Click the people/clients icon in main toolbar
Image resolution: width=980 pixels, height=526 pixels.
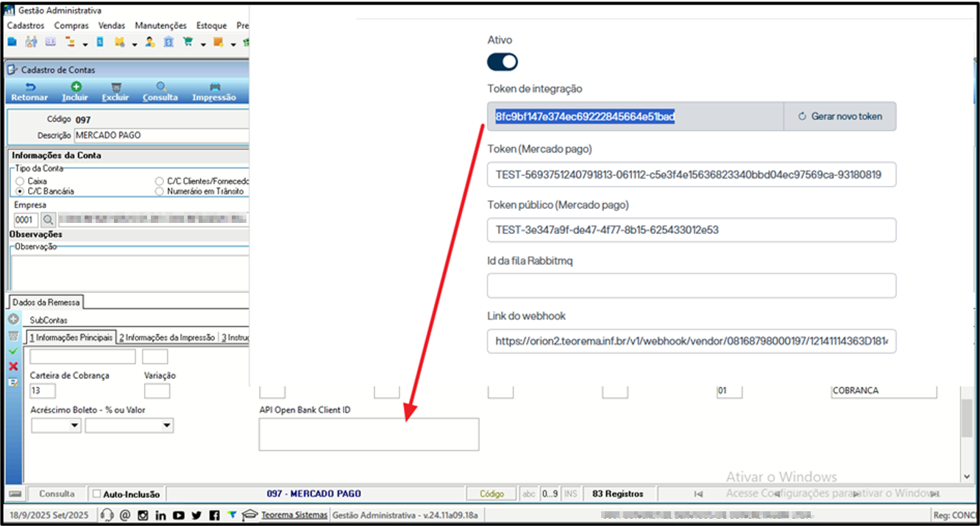click(31, 42)
